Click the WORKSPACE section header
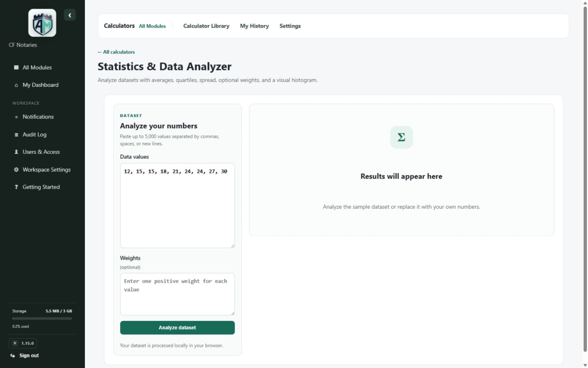This screenshot has height=368, width=588. click(x=26, y=103)
